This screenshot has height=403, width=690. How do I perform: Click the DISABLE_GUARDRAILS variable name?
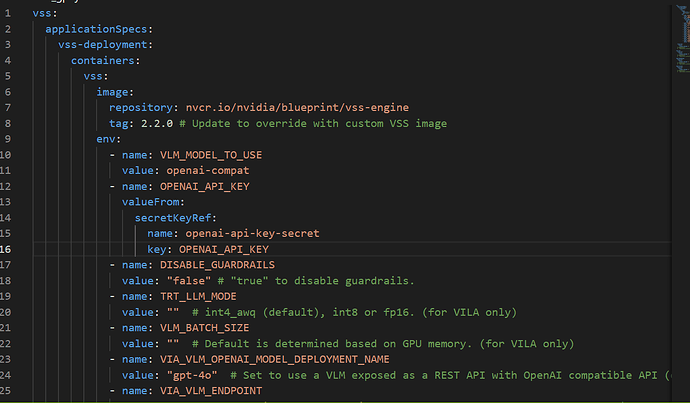coord(207,264)
